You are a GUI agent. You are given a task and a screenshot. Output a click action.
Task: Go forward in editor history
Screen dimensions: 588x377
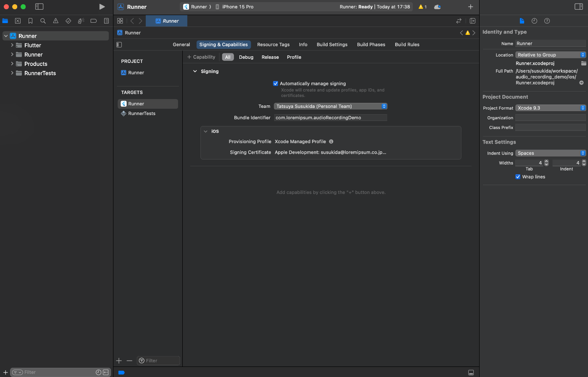point(140,21)
